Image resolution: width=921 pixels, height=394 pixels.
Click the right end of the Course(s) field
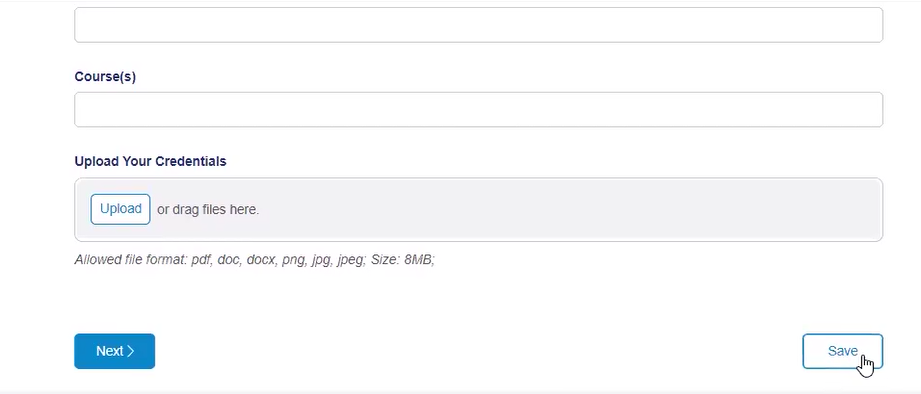pyautogui.click(x=869, y=109)
